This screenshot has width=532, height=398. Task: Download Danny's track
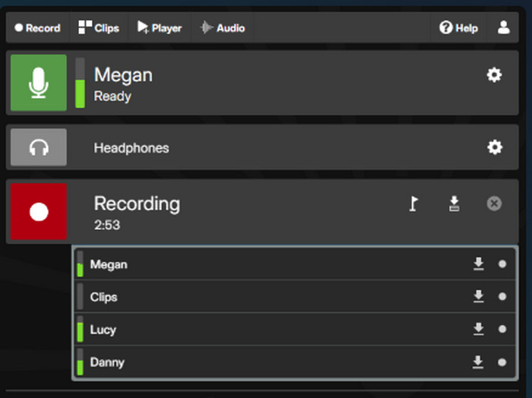click(x=478, y=362)
